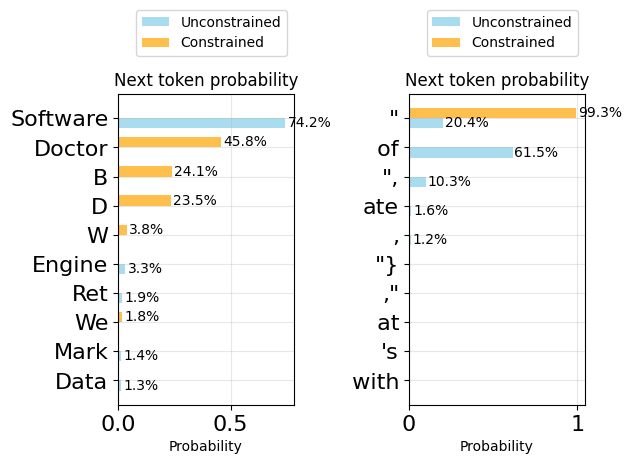Click the "Data" token label

tap(80, 382)
